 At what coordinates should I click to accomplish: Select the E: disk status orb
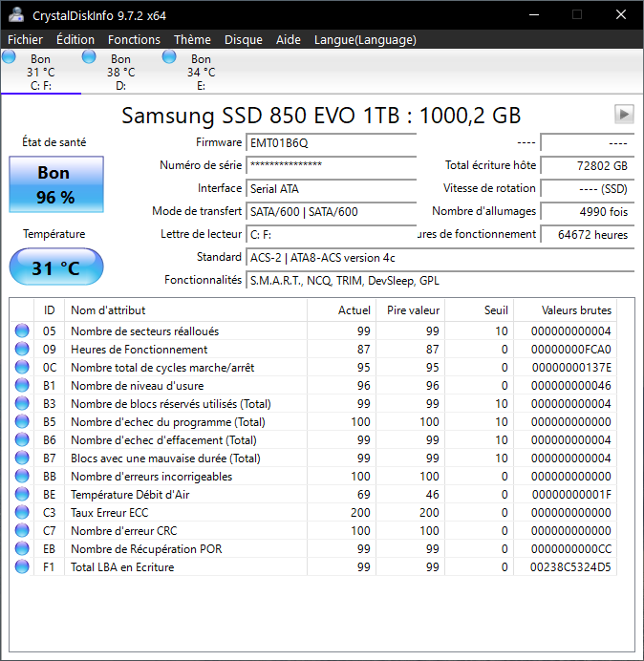[x=169, y=56]
